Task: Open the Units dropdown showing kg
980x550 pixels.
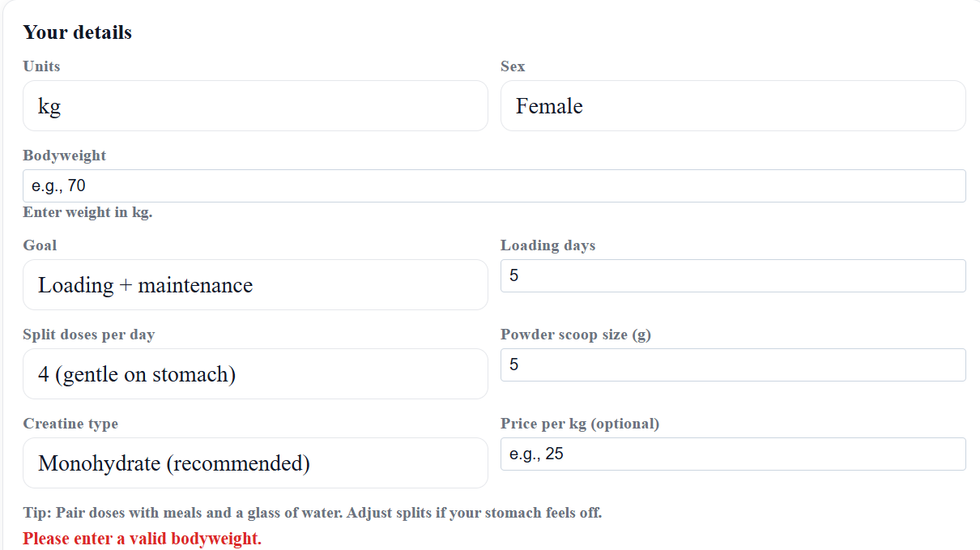Action: tap(255, 106)
